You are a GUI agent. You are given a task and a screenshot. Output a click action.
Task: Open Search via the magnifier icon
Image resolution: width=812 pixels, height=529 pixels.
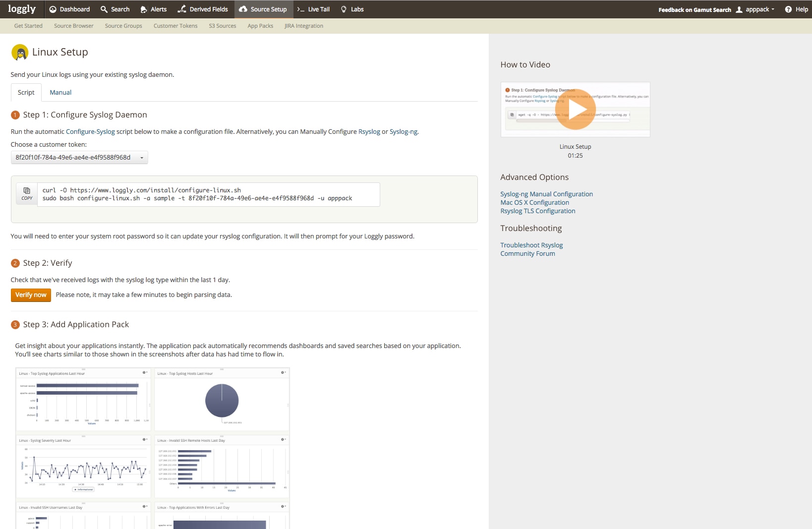(104, 9)
